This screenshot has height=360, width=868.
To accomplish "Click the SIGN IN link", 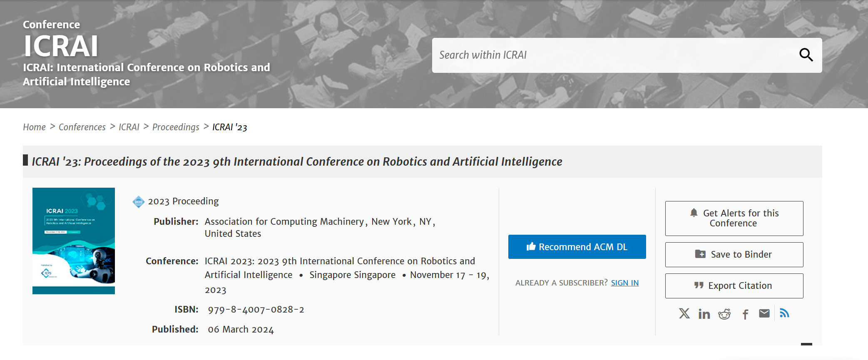I will pos(624,283).
